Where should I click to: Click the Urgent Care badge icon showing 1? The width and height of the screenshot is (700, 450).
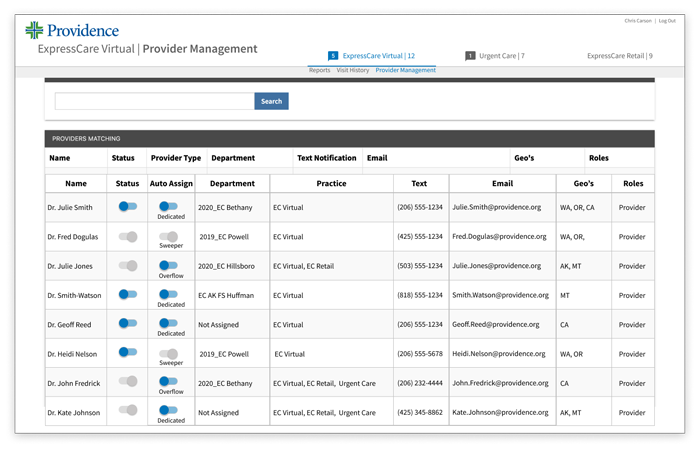[x=470, y=56]
